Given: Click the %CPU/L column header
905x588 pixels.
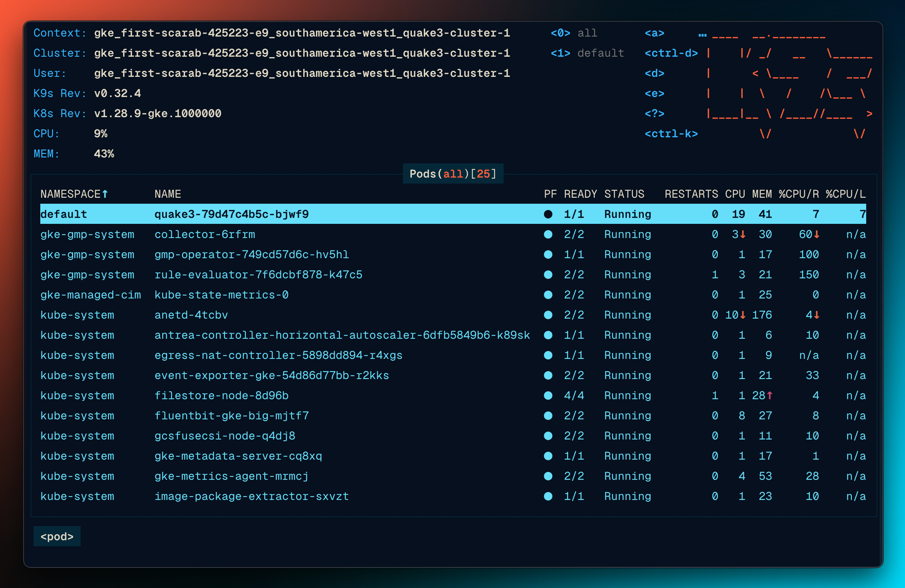Looking at the screenshot, I should point(846,194).
